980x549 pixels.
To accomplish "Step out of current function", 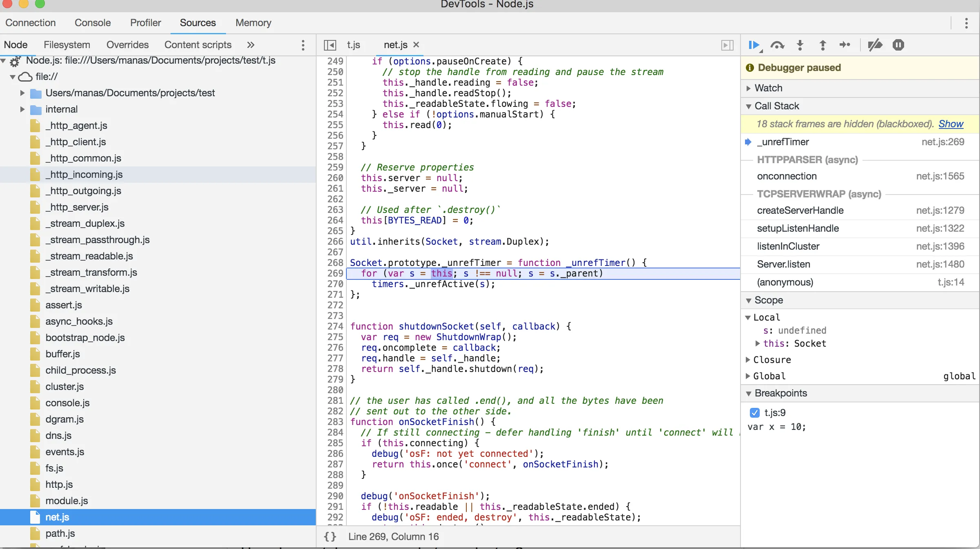I will tap(823, 45).
